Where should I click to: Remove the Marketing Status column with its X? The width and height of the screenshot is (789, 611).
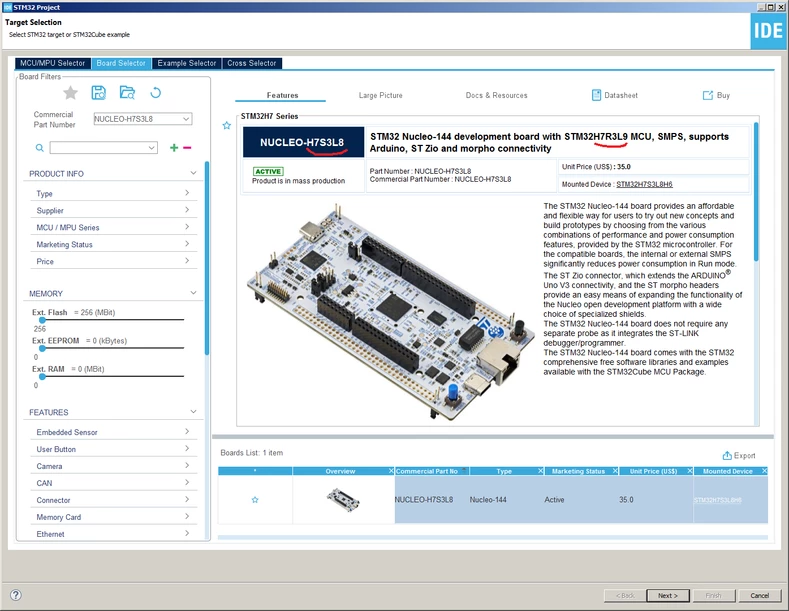click(615, 471)
